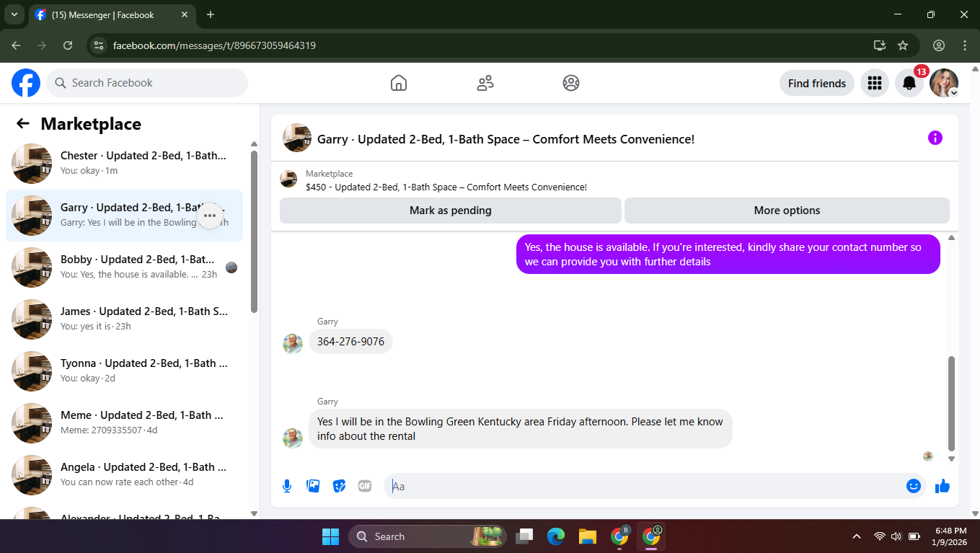This screenshot has width=980, height=553.
Task: Go to the Facebook logo home
Action: pos(26,83)
